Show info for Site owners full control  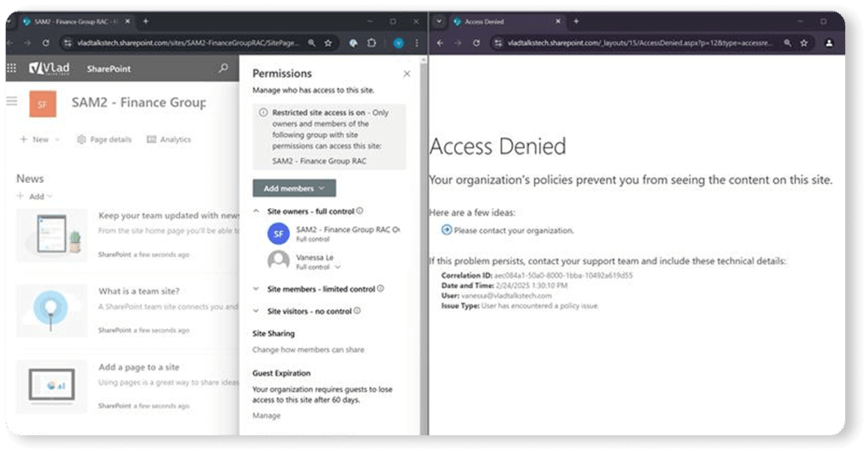pos(359,211)
